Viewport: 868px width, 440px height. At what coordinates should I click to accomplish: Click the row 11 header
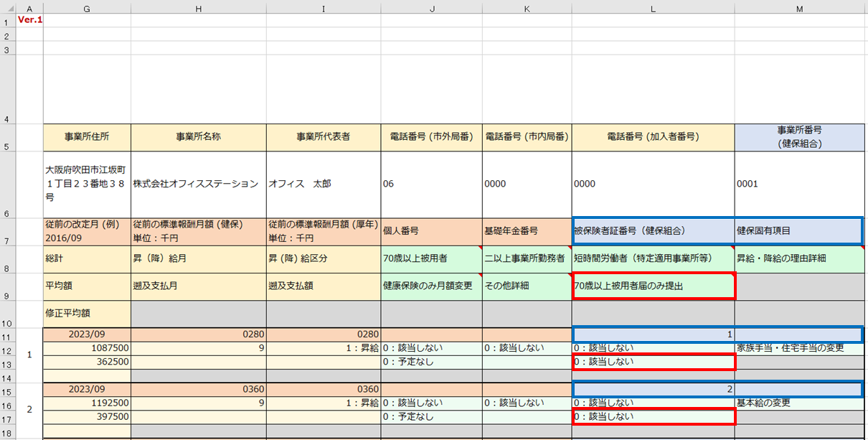7,337
